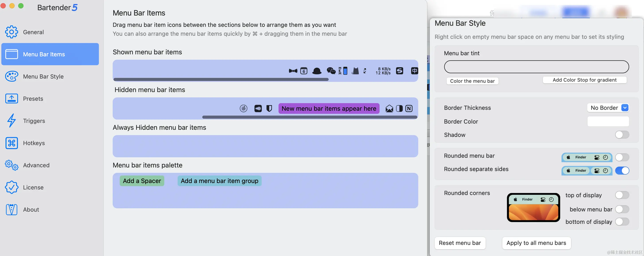
Task: Open the Border Thickness dropdown
Action: [x=608, y=108]
